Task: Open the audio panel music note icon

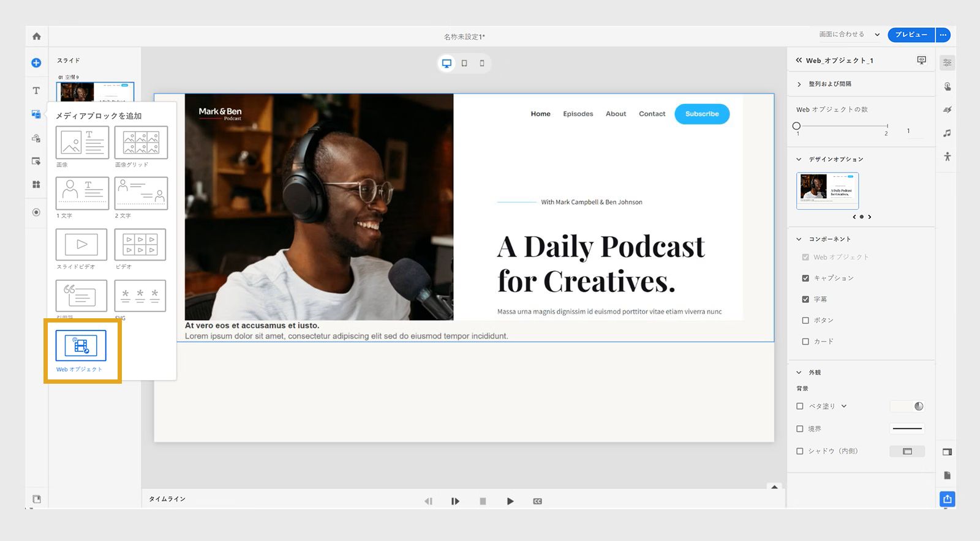Action: click(948, 133)
